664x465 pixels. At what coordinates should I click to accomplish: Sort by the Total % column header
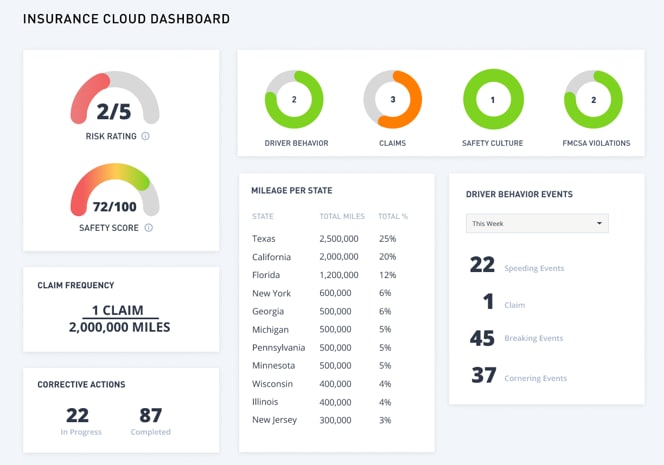[x=393, y=216]
